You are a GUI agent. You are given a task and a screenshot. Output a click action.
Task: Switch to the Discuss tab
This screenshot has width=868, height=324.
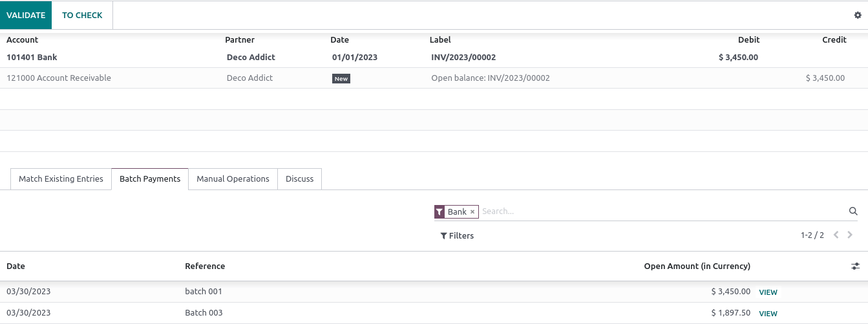(x=299, y=179)
